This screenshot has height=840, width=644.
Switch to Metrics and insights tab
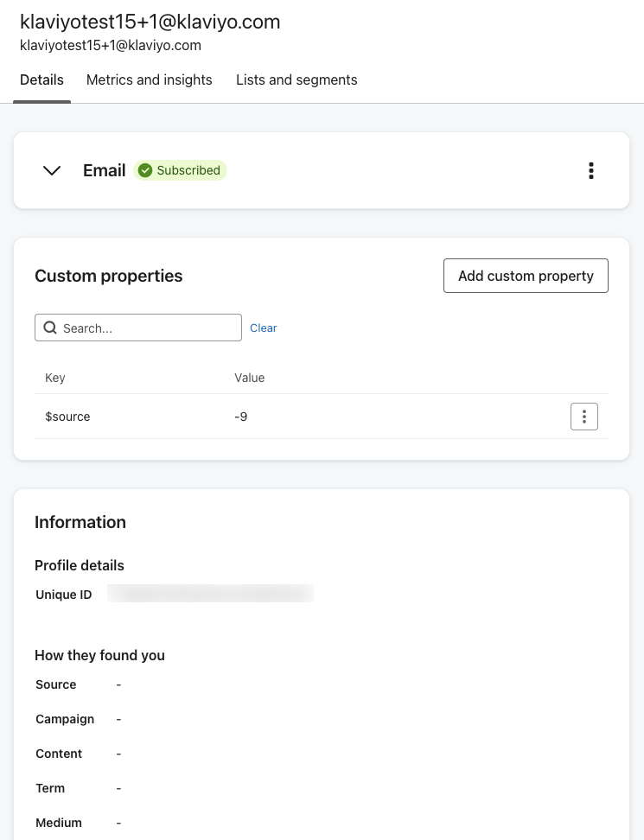click(x=149, y=80)
